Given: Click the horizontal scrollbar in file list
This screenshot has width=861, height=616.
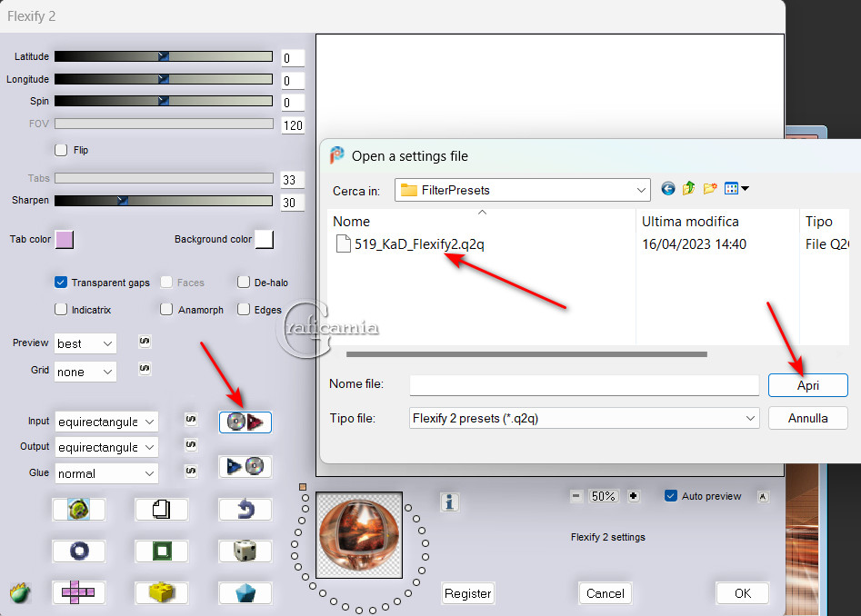Looking at the screenshot, I should pos(526,354).
